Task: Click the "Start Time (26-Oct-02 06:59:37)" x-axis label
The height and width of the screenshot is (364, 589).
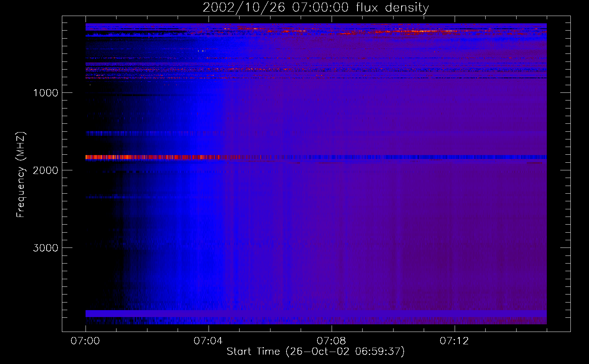Action: tap(316, 352)
